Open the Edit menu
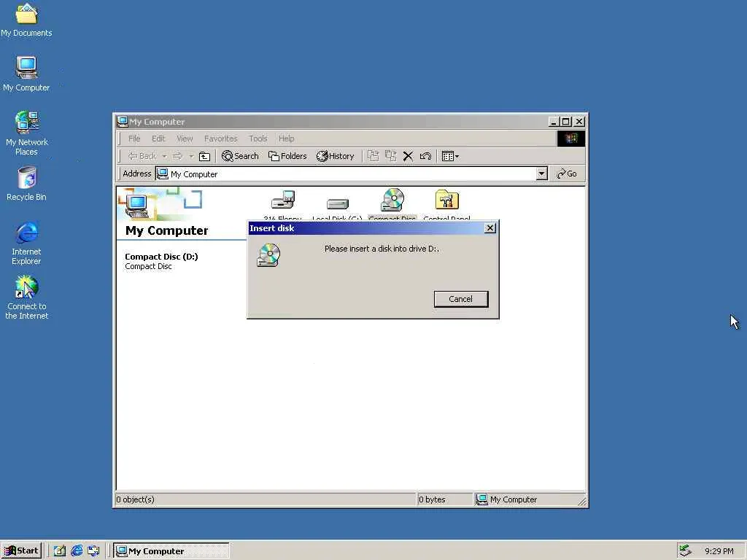The height and width of the screenshot is (560, 747). [158, 139]
